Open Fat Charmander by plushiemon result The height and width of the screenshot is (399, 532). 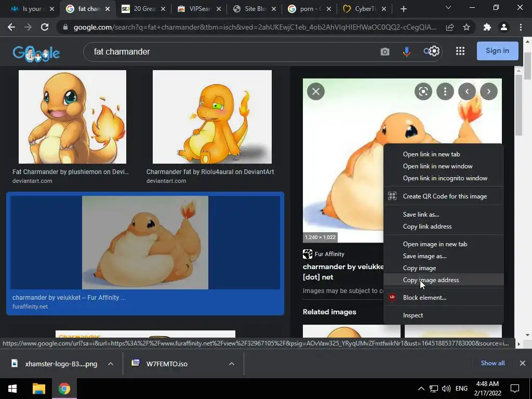pos(72,117)
